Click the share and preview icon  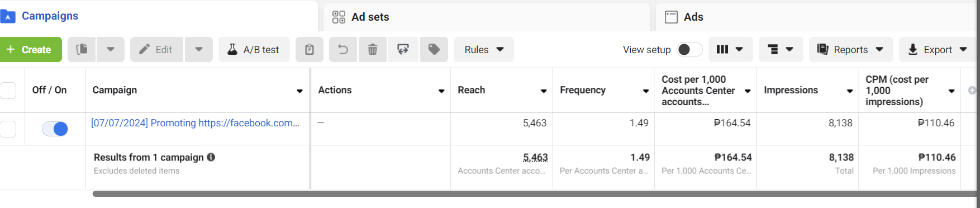[403, 49]
